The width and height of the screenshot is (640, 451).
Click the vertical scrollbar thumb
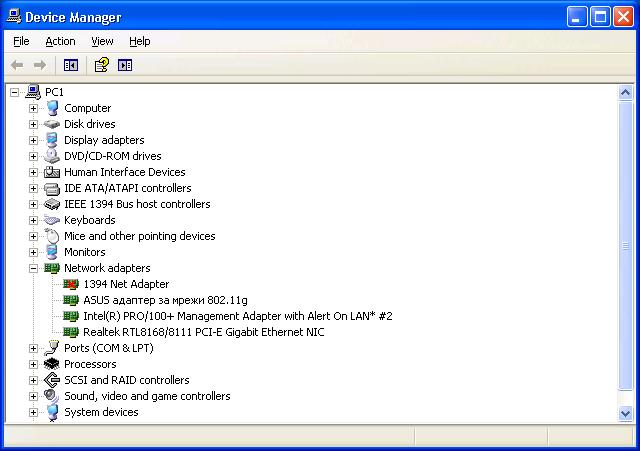(x=625, y=246)
